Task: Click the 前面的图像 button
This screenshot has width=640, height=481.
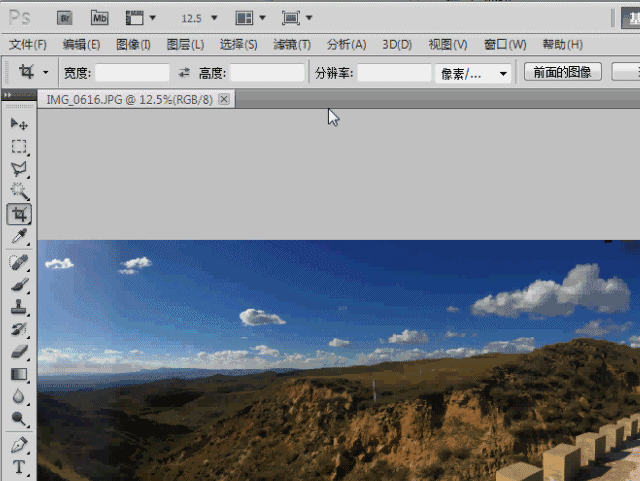Action: (562, 72)
